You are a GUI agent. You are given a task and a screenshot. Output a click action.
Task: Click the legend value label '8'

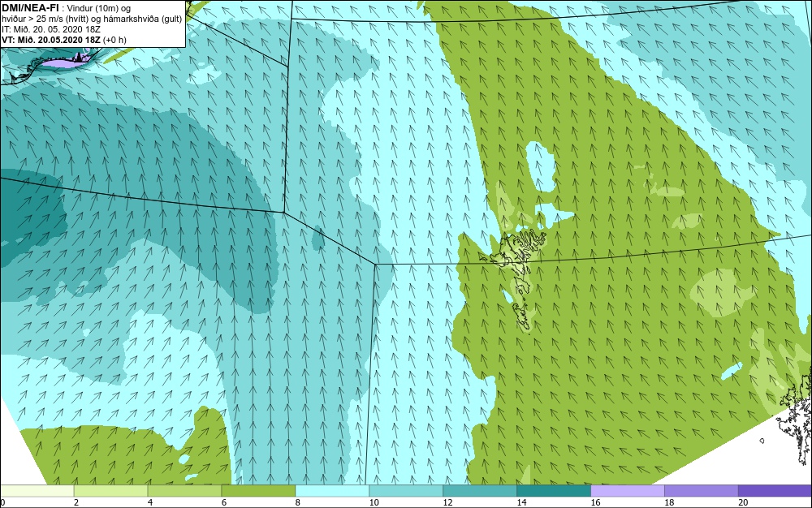(298, 502)
